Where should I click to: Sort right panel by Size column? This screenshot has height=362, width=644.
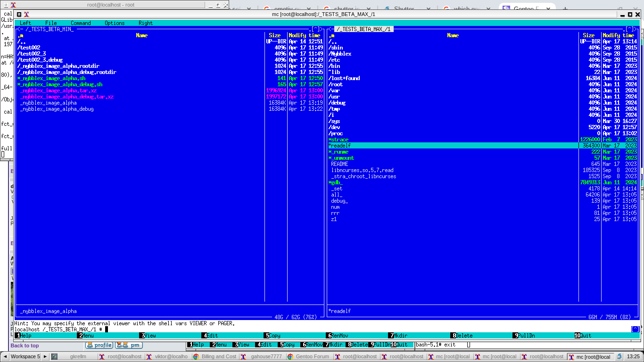(x=589, y=35)
